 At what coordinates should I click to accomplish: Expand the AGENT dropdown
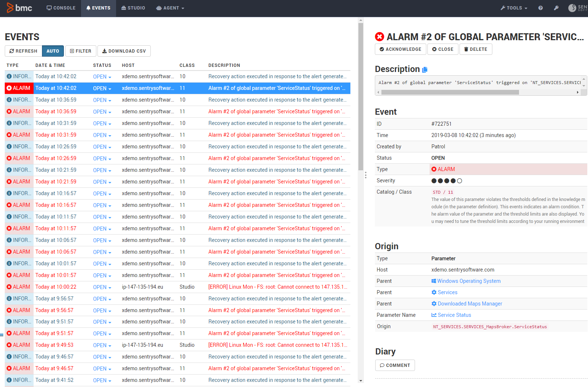[170, 8]
